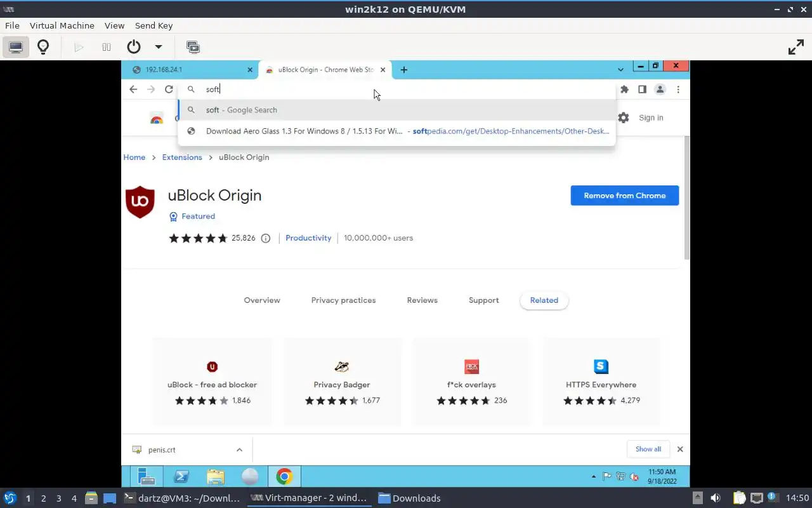
Task: Switch to workspace 2 on host panel
Action: click(43, 498)
